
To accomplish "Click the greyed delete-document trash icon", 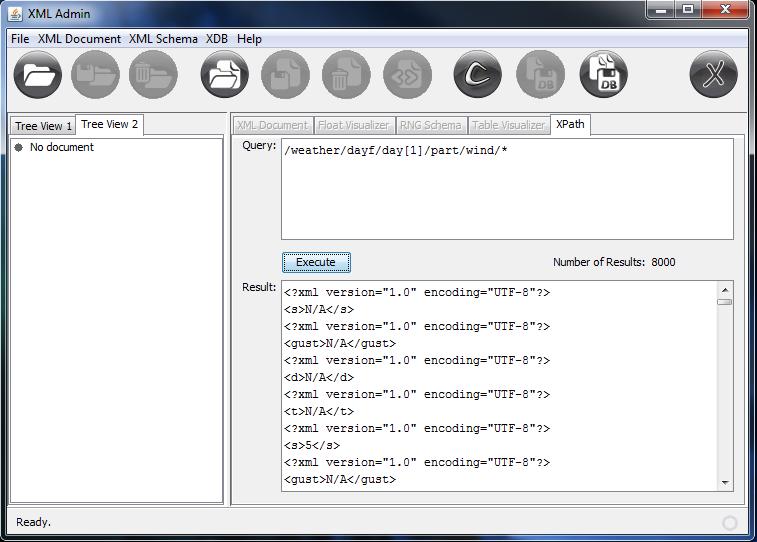I will coord(346,75).
